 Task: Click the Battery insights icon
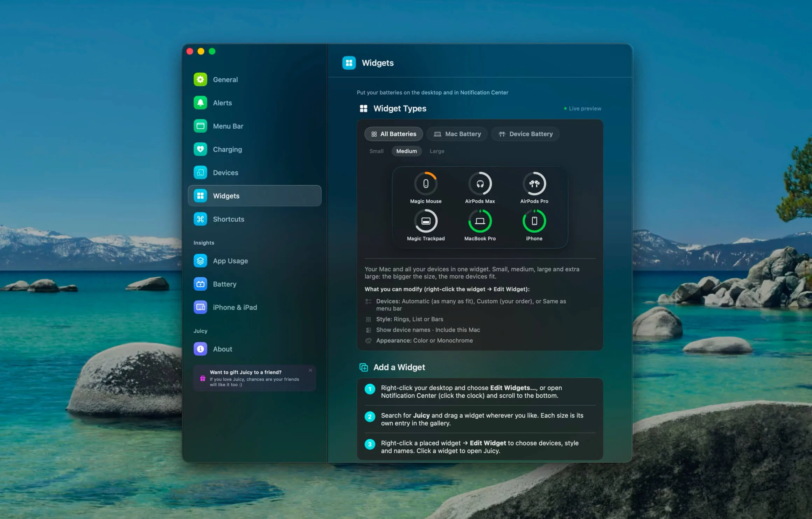pyautogui.click(x=200, y=284)
